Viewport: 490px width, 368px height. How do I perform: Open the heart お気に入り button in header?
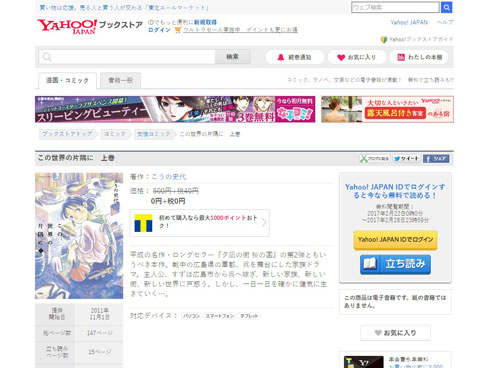[x=357, y=57]
